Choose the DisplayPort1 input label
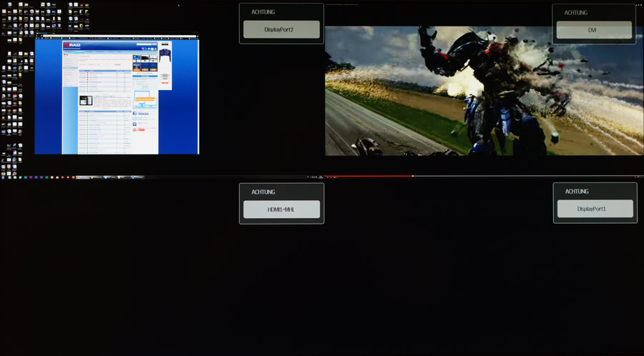The height and width of the screenshot is (356, 644). click(x=595, y=209)
